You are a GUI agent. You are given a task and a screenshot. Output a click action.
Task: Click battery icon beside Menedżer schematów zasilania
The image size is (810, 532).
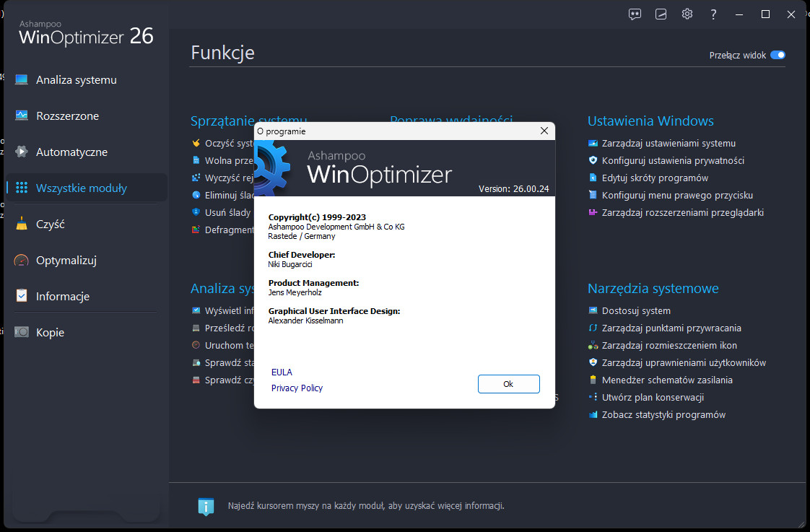(593, 380)
